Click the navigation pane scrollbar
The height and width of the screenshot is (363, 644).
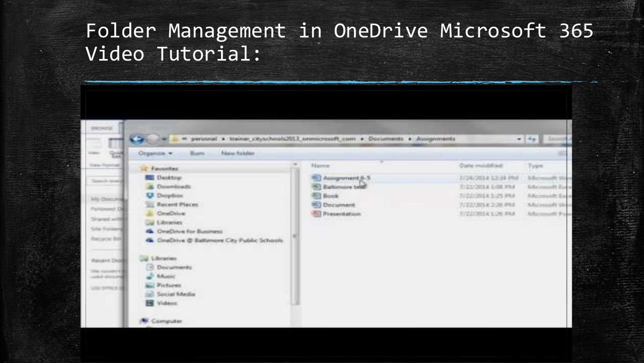pyautogui.click(x=296, y=237)
